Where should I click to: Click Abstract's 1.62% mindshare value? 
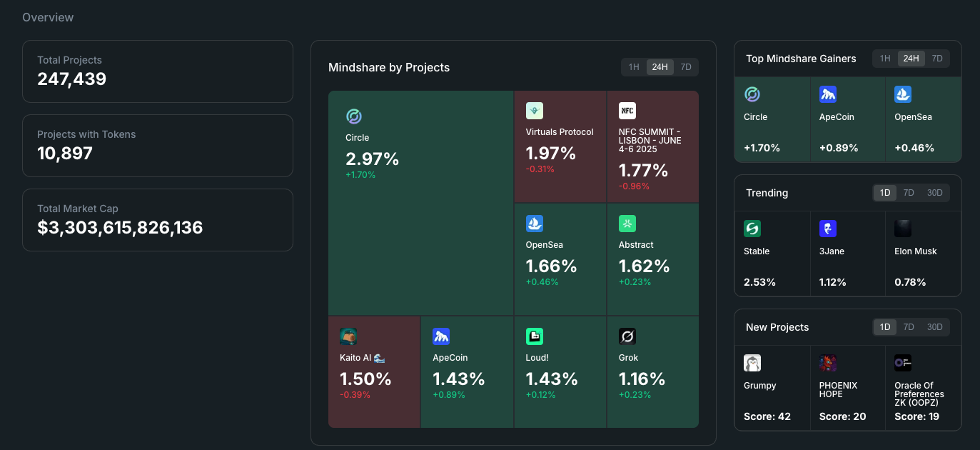645,266
